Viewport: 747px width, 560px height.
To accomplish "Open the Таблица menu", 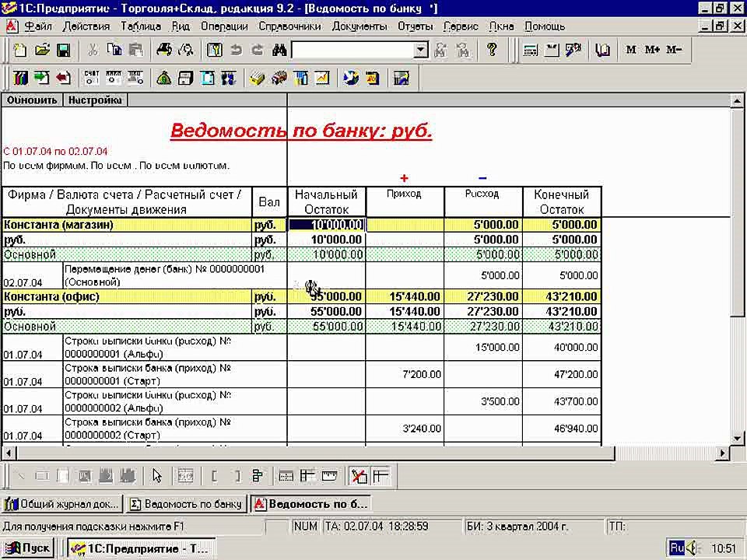I will (141, 26).
